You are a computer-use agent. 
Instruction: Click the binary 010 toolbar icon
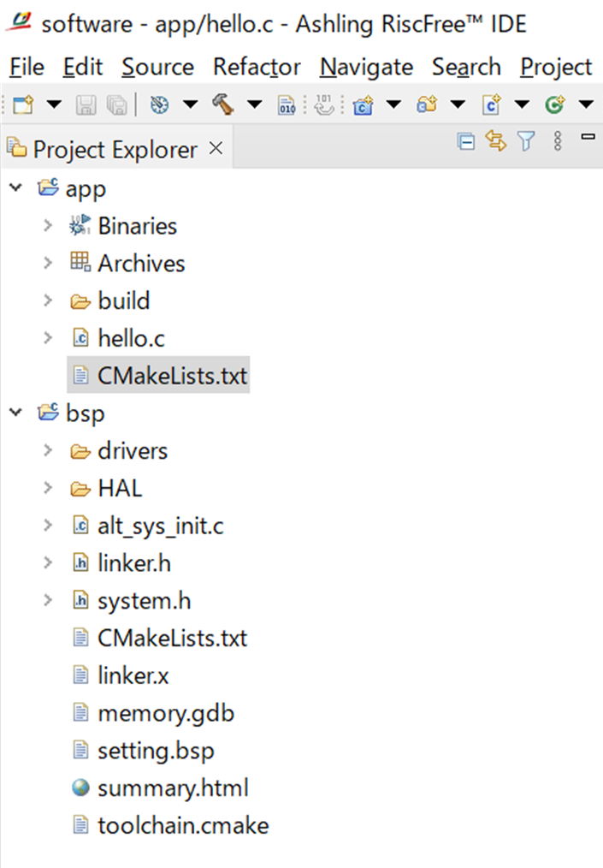(287, 104)
